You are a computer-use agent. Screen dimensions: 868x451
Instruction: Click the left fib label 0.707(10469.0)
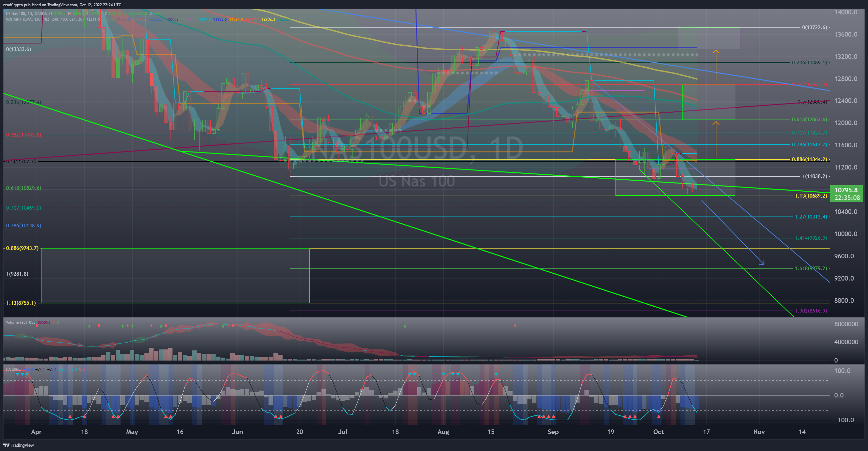[x=24, y=208]
